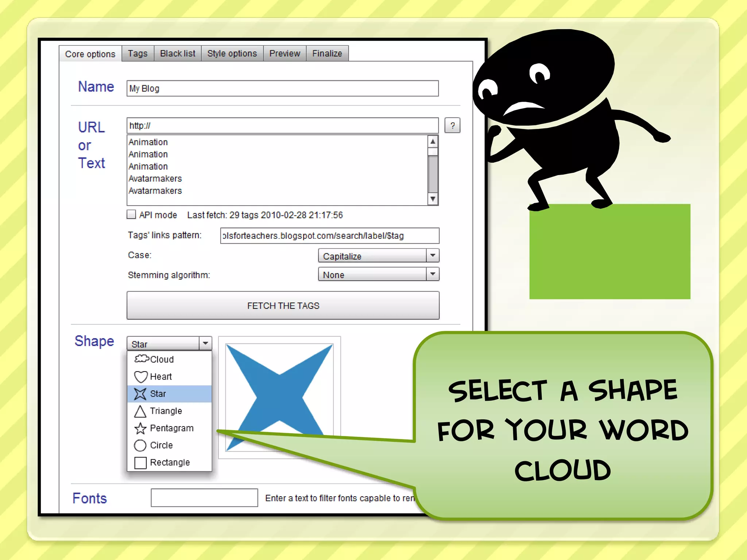Screen dimensions: 747x560
Task: Switch to the Style options tab
Action: click(x=232, y=54)
